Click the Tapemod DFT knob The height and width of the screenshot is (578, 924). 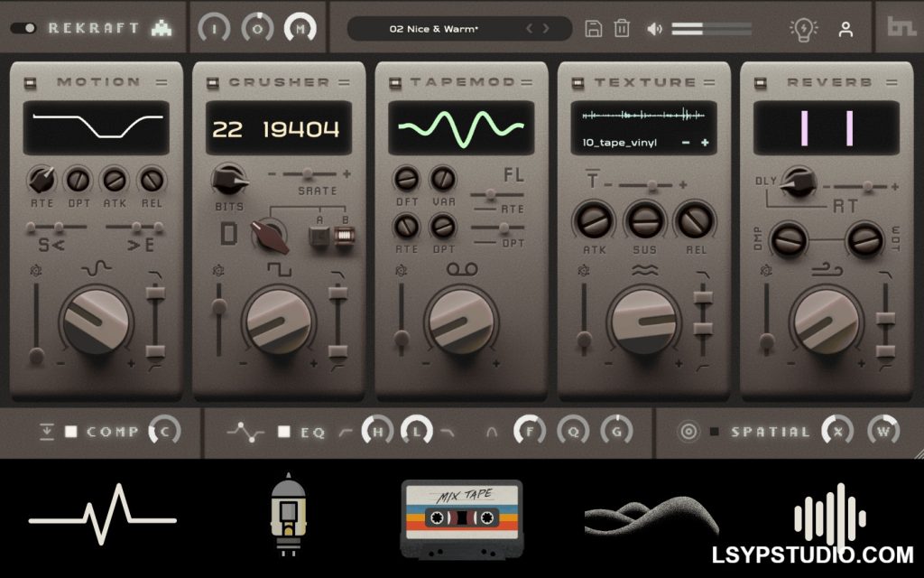[407, 178]
